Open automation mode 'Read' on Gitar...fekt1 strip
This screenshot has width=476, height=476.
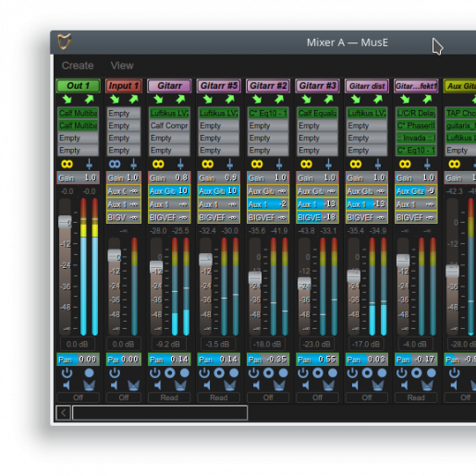pos(416,397)
